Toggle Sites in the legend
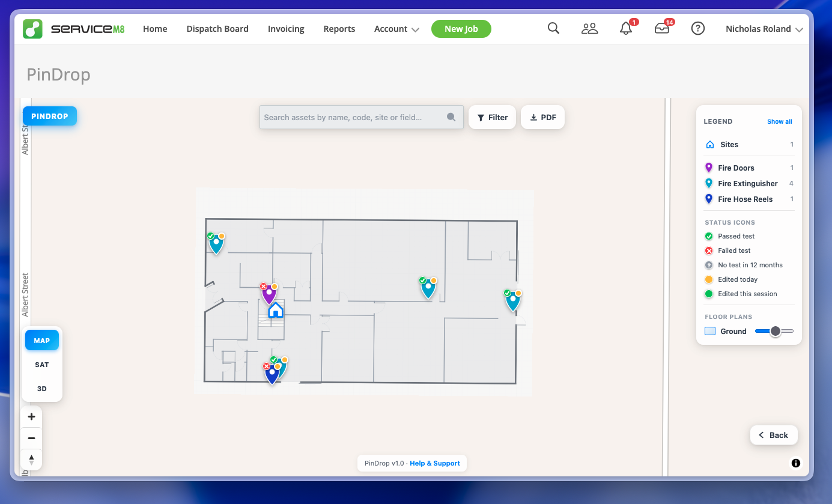Viewport: 832px width, 504px height. [x=749, y=144]
